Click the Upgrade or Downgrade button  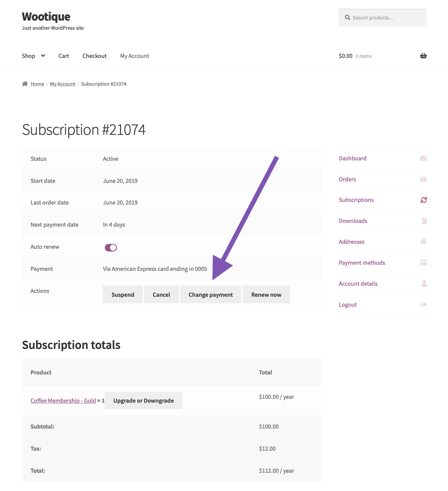coord(143,400)
